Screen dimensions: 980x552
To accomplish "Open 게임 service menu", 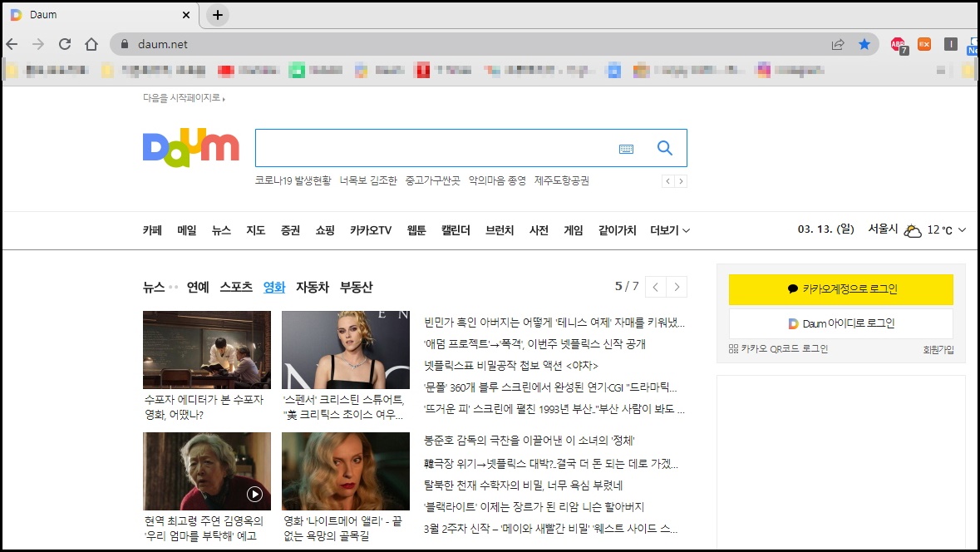I will [574, 230].
